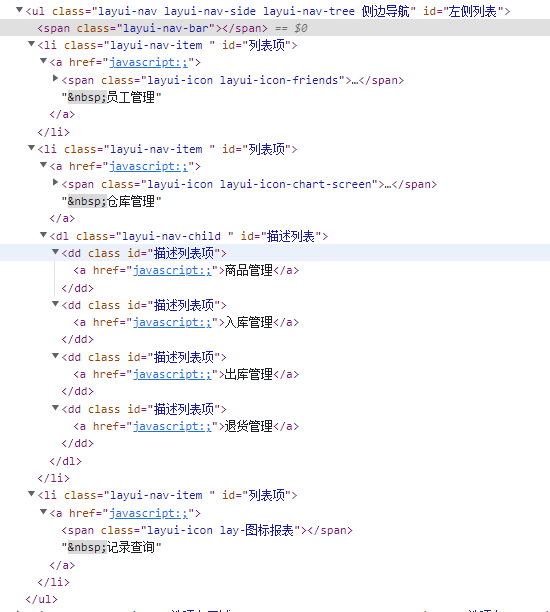The width and height of the screenshot is (550, 612).
Task: Collapse the ul element with id 左侧列表
Action: tap(19, 9)
